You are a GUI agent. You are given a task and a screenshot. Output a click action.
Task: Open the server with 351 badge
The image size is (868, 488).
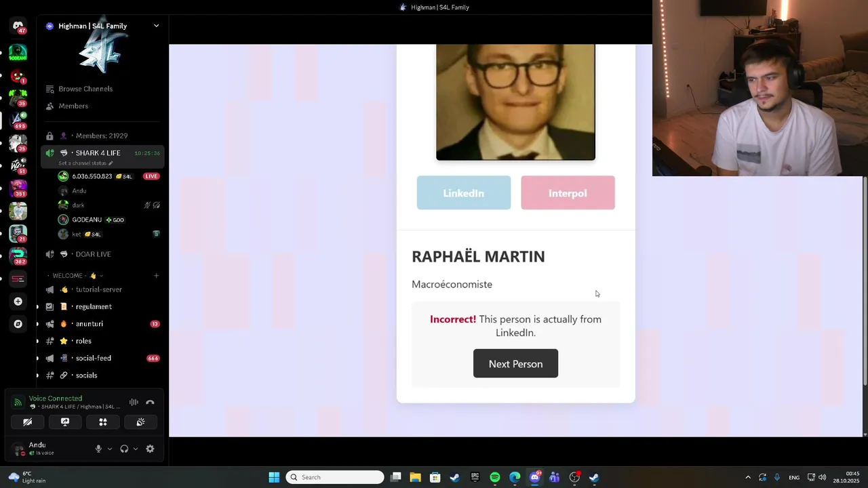(x=18, y=188)
